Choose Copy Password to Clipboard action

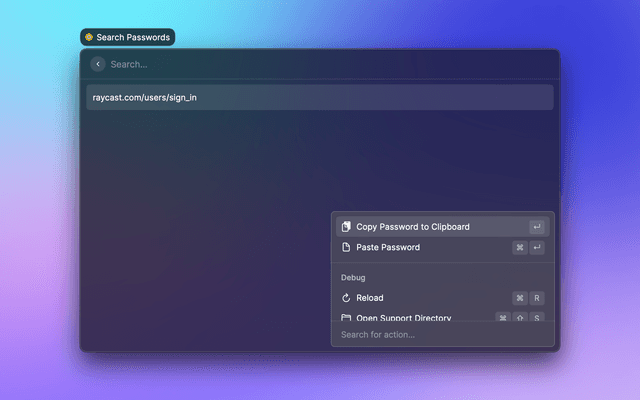point(413,227)
